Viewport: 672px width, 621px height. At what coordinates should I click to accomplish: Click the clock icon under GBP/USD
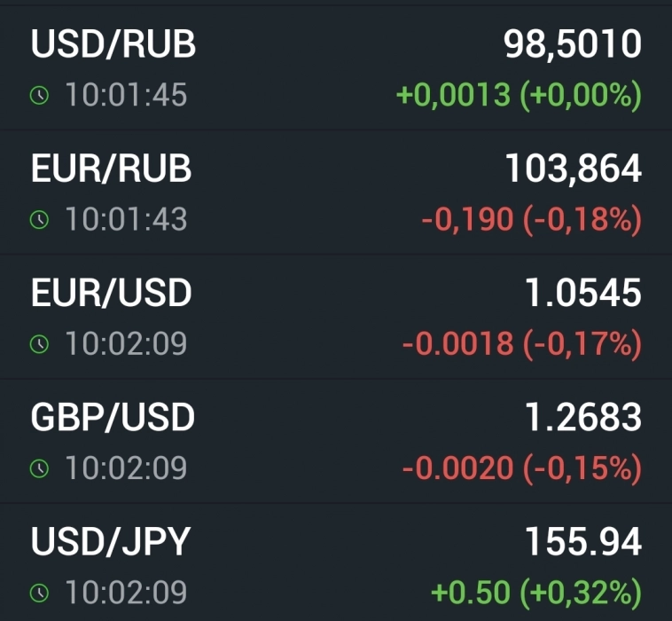[x=39, y=468]
